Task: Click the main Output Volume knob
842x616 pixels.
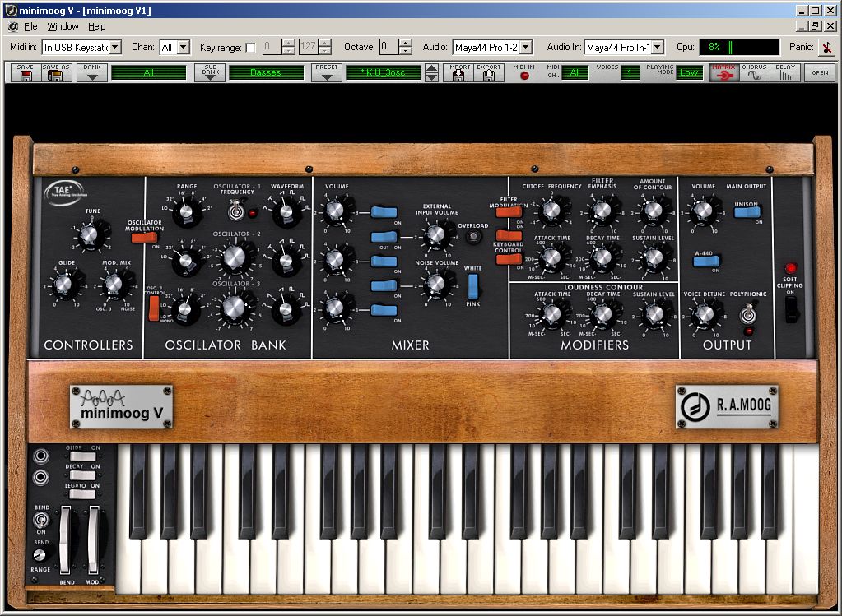Action: (x=702, y=211)
